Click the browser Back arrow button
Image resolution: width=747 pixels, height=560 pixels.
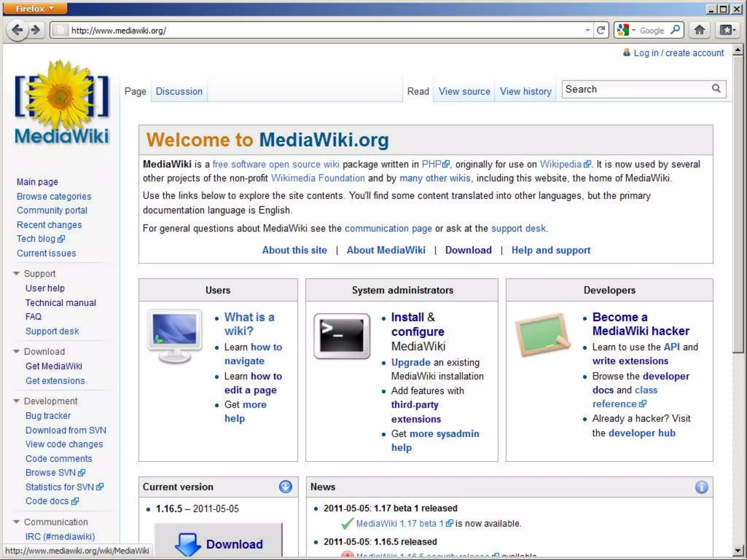point(17,30)
